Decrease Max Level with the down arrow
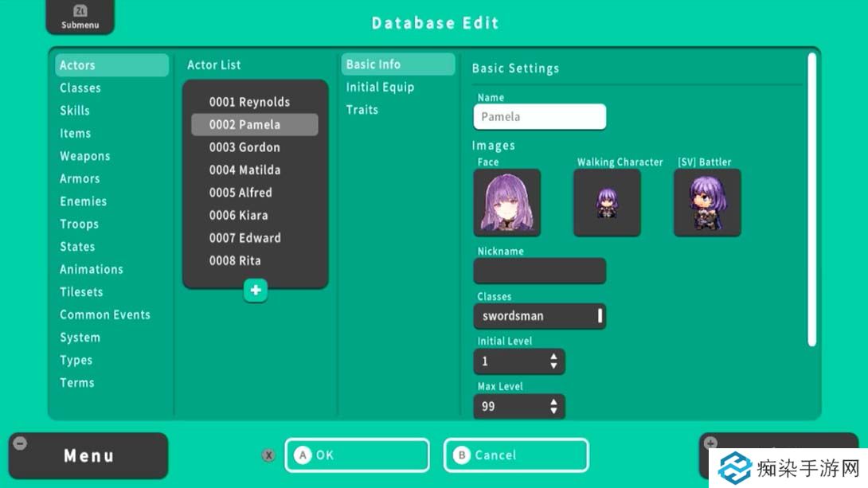Screen dimensions: 868x488 [x=553, y=412]
